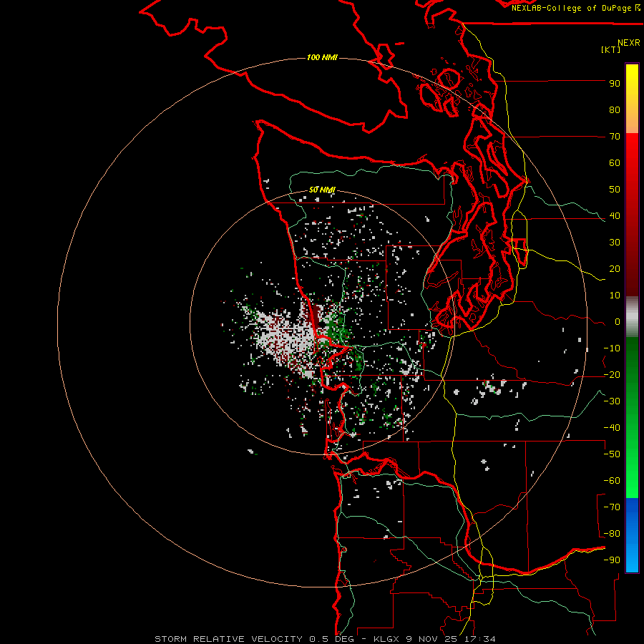The width and height of the screenshot is (644, 644).
Task: Click the 50 value on the velocity scale
Action: pyautogui.click(x=615, y=190)
